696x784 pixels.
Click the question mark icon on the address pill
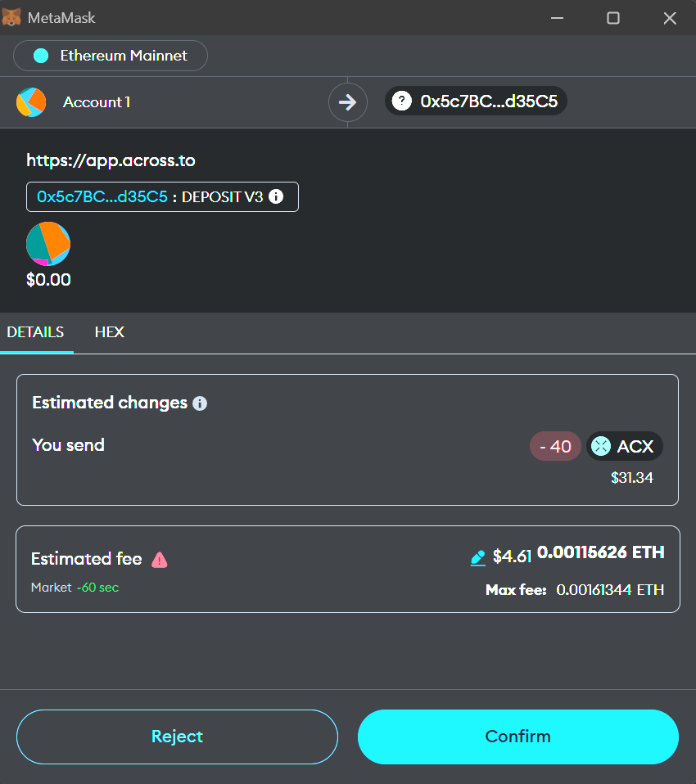400,101
